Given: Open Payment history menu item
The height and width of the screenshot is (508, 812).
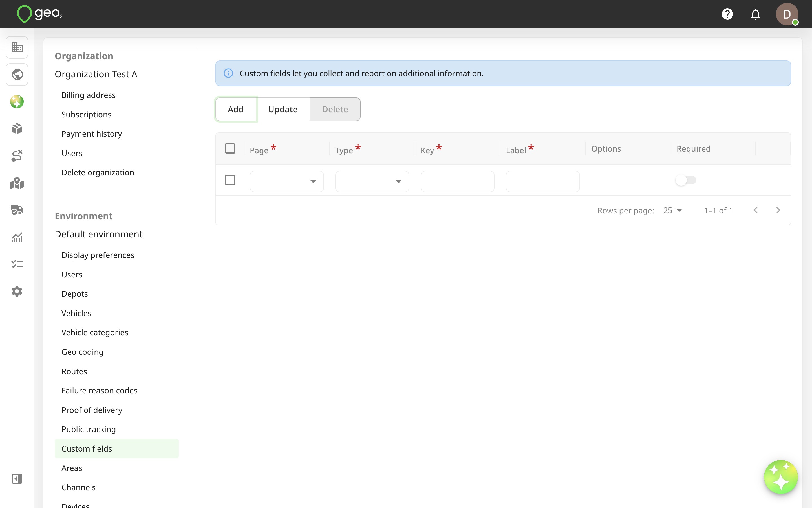Looking at the screenshot, I should point(92,134).
